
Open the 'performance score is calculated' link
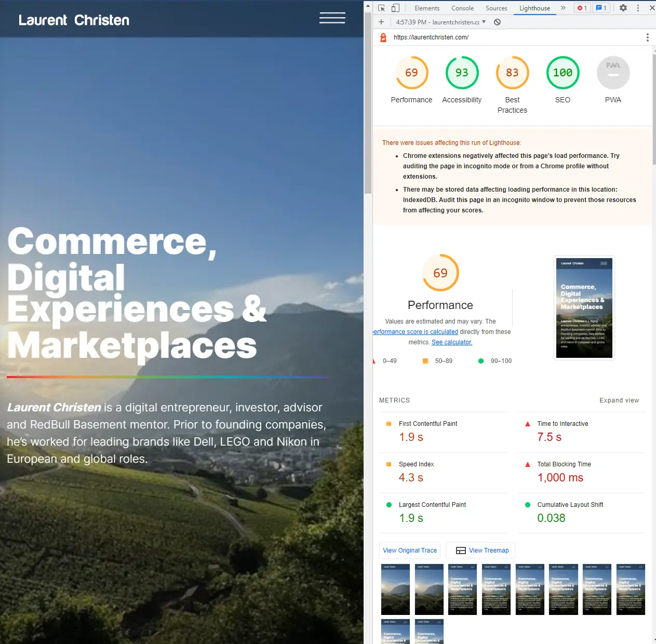pos(416,332)
